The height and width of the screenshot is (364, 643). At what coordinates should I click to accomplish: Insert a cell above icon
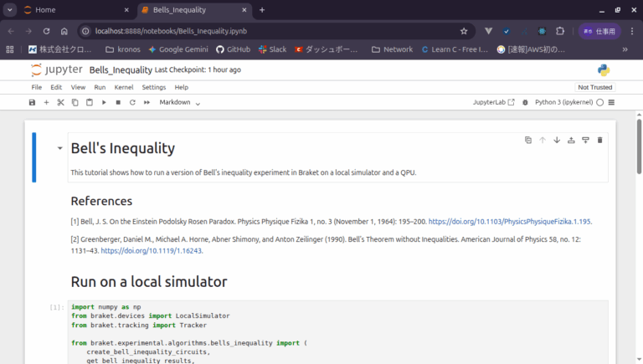[x=571, y=141]
